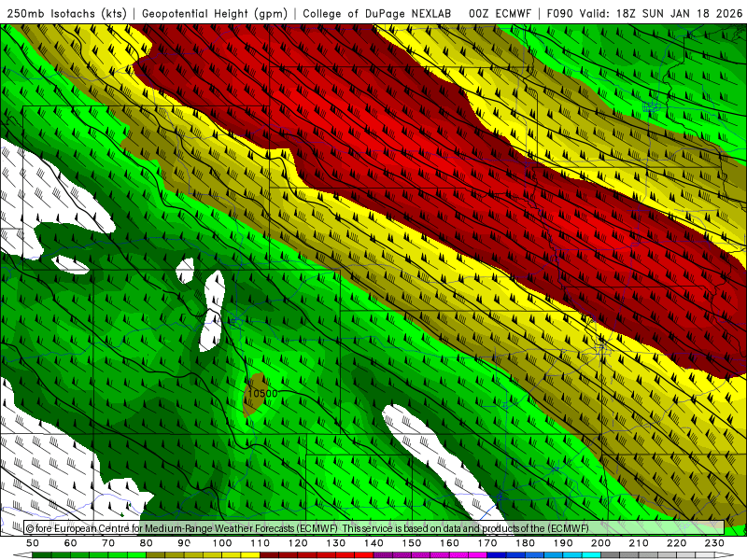Click the '220' value on the color scale
This screenshot has width=747, height=560.
click(676, 543)
